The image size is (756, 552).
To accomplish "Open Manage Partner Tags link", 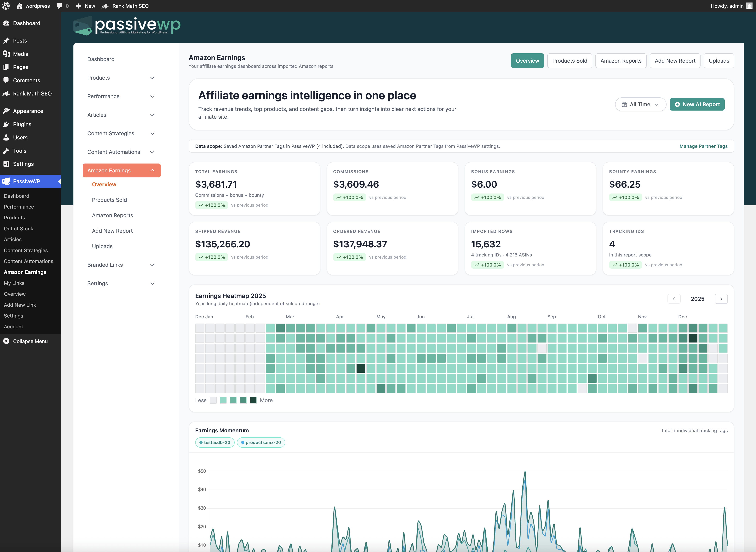I will pyautogui.click(x=703, y=146).
